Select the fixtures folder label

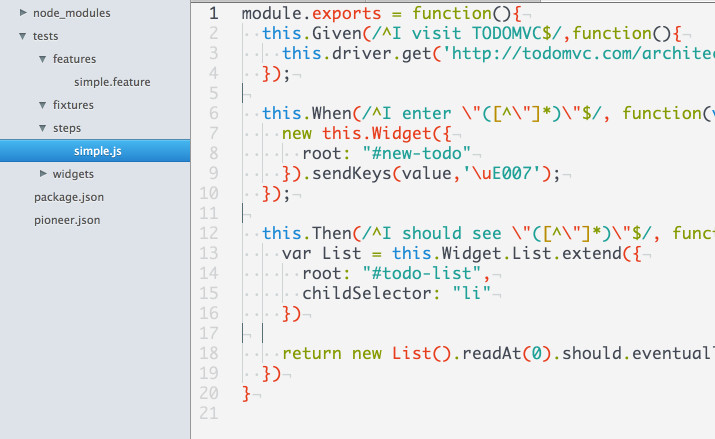(x=73, y=105)
